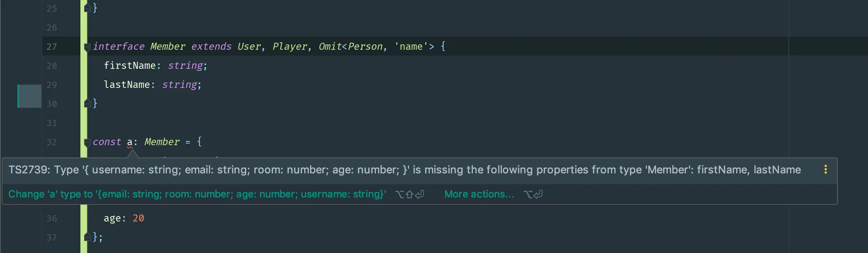Click the lastName property declaration
Image resolution: width=868 pixels, height=253 pixels.
click(126, 85)
